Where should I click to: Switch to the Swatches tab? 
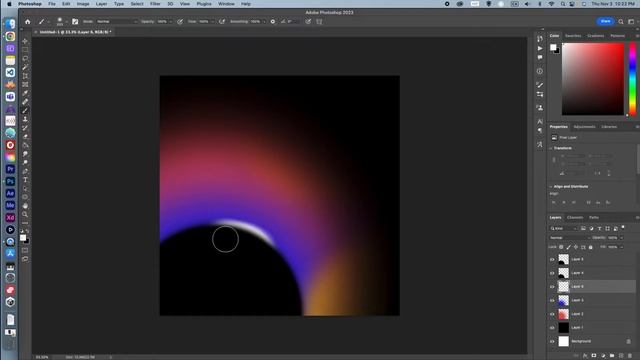[573, 36]
